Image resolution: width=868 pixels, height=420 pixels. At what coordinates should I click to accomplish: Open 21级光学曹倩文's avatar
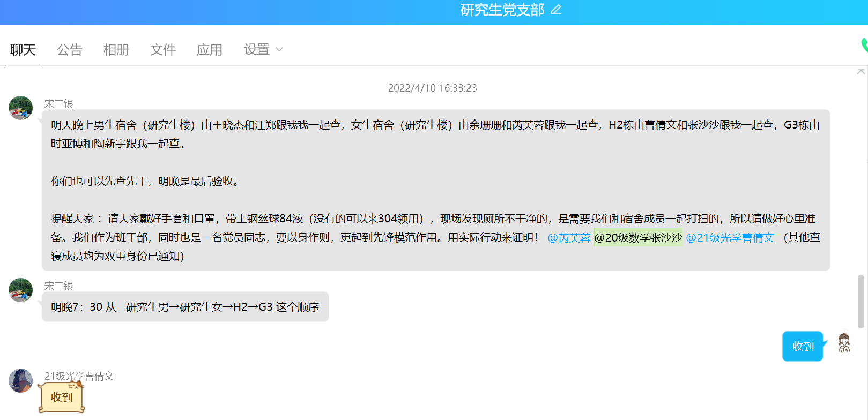click(21, 381)
